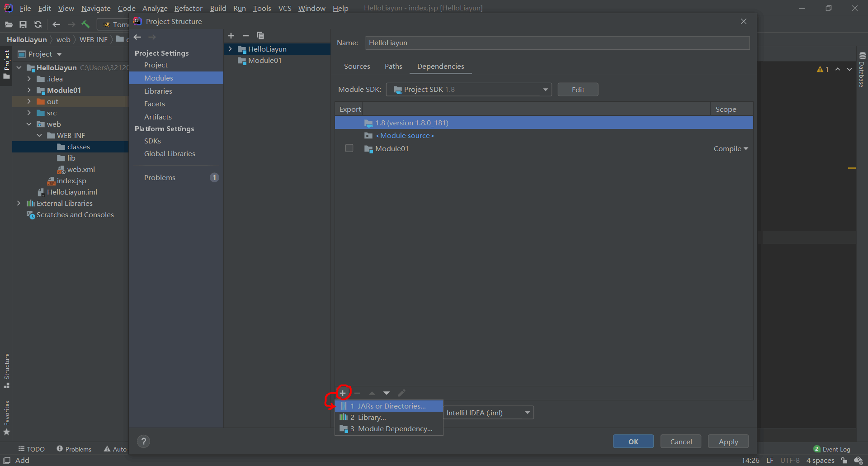Click the Save All toolbar icon

pos(23,24)
